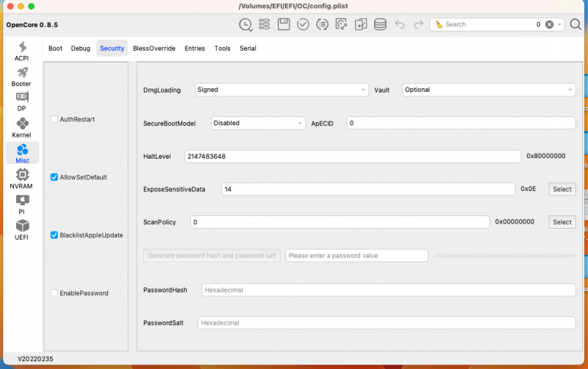
Task: Open the Kernel section
Action: [22, 128]
